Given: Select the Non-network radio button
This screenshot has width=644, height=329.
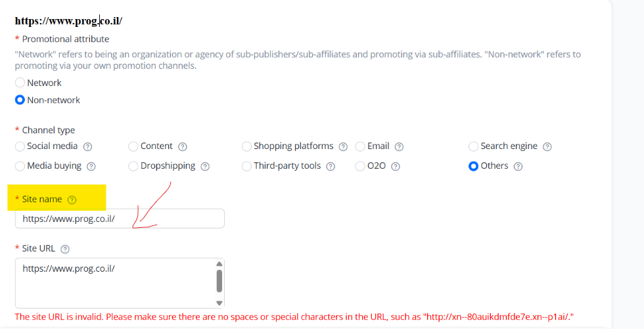Looking at the screenshot, I should [20, 100].
